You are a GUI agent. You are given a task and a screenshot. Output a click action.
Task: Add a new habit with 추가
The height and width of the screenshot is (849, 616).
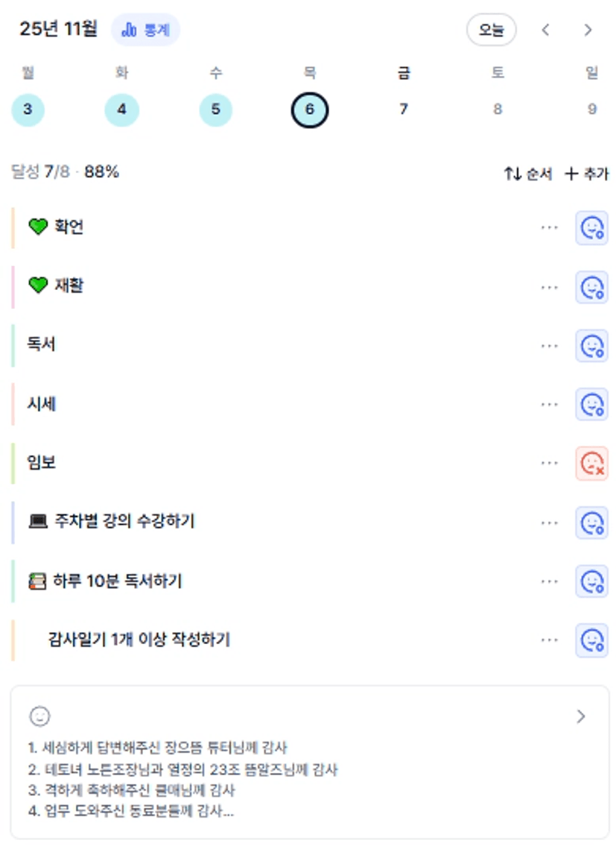pyautogui.click(x=587, y=174)
